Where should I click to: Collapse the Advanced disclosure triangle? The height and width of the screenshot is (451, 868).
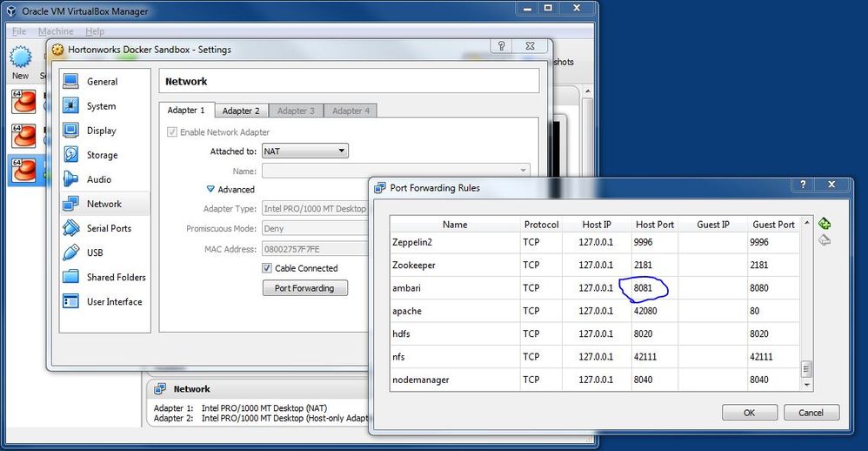click(210, 189)
